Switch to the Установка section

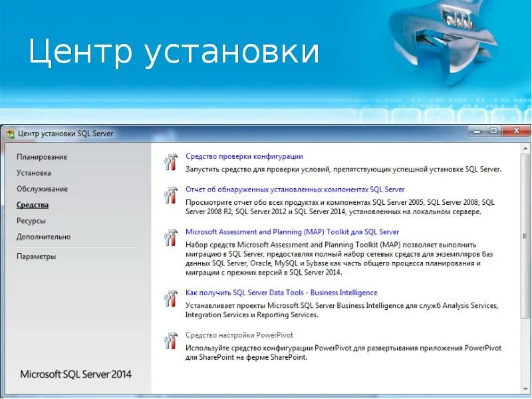tap(34, 173)
